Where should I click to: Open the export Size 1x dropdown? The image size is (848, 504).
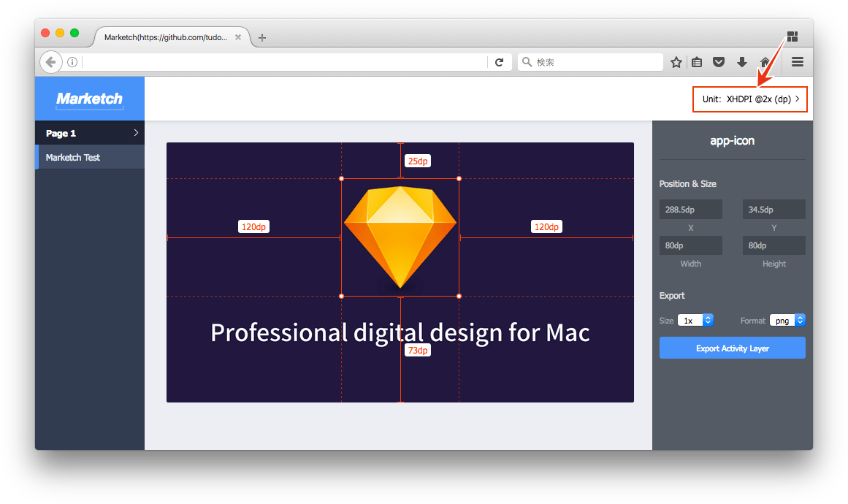point(695,320)
